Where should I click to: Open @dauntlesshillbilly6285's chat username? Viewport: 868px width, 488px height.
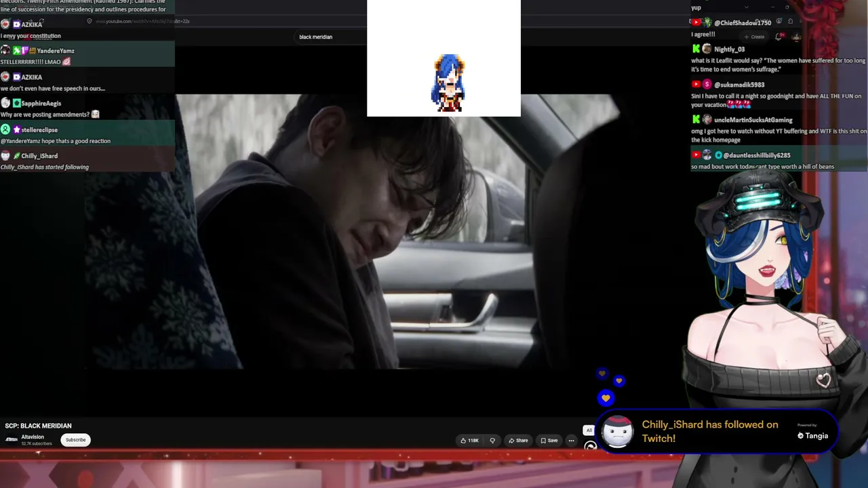757,155
